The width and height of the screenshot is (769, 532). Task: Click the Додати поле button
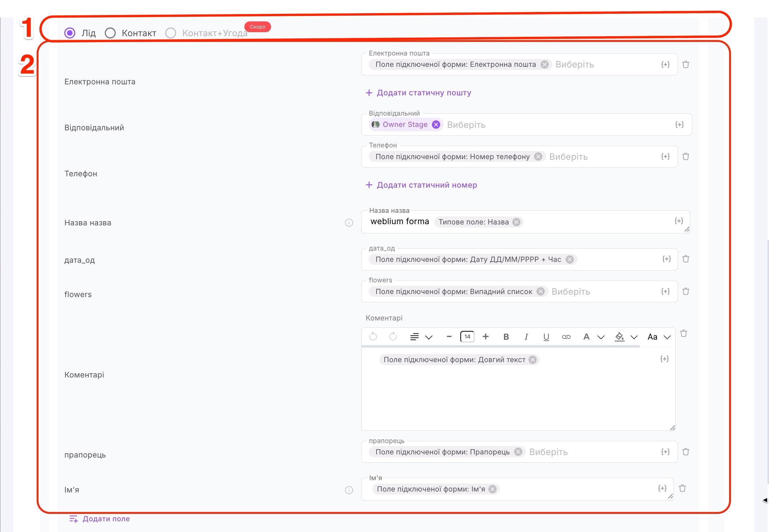point(99,519)
